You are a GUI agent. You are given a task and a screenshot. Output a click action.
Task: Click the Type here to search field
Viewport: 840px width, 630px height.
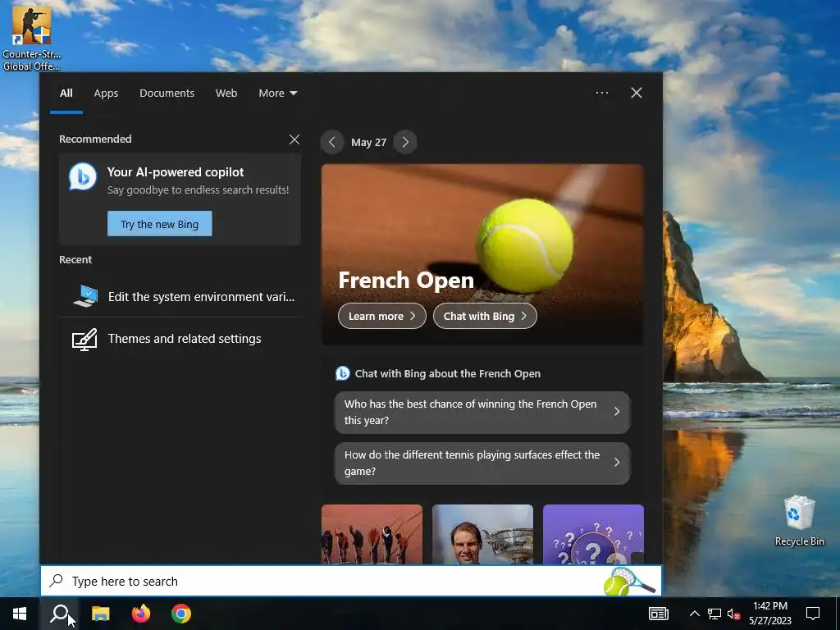click(351, 582)
